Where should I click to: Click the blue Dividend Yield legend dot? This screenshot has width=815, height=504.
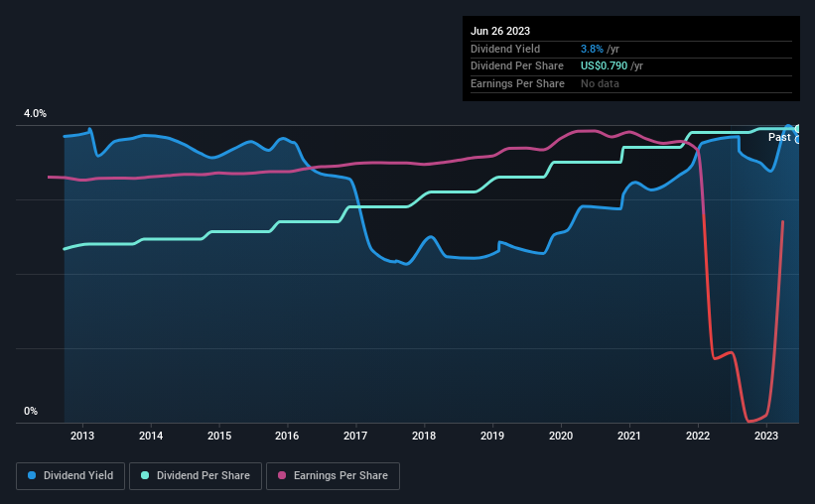(x=32, y=475)
